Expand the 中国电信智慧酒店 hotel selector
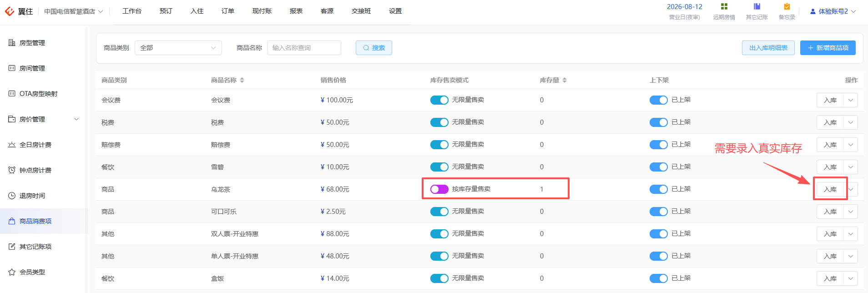The height and width of the screenshot is (293, 868). tap(74, 11)
